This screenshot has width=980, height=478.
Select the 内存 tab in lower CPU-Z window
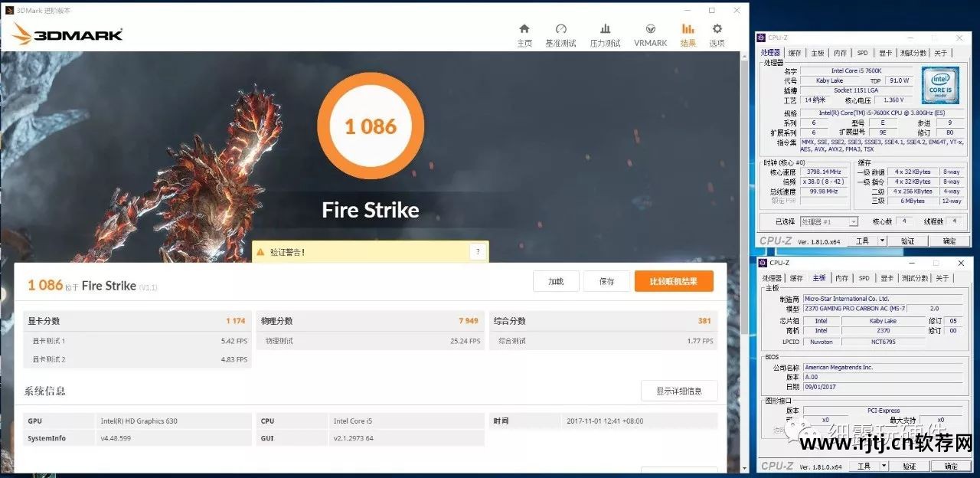pos(842,278)
